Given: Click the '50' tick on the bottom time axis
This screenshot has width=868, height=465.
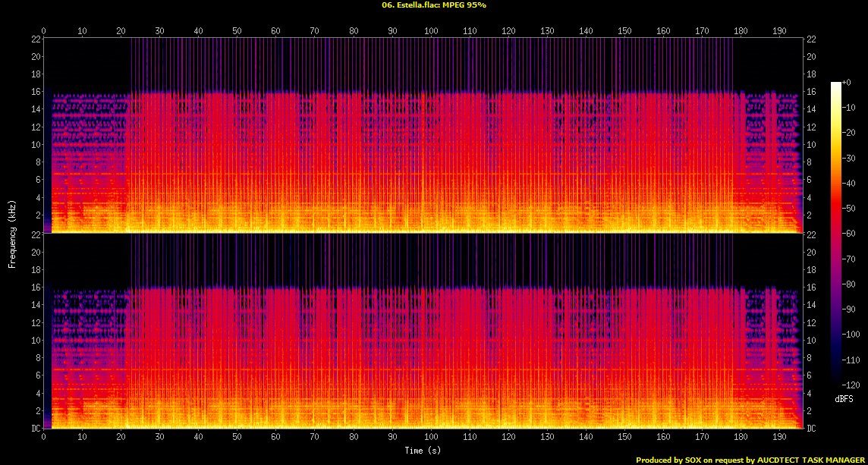Looking at the screenshot, I should [237, 438].
